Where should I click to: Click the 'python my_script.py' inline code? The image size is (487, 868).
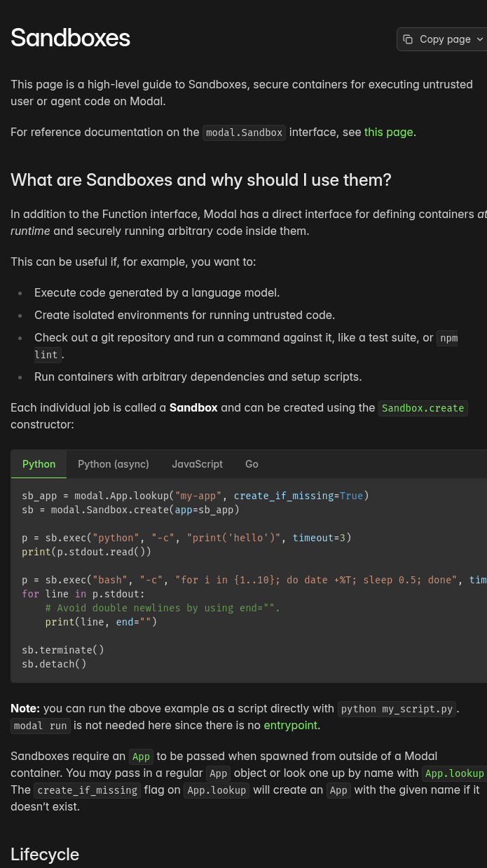tap(397, 709)
